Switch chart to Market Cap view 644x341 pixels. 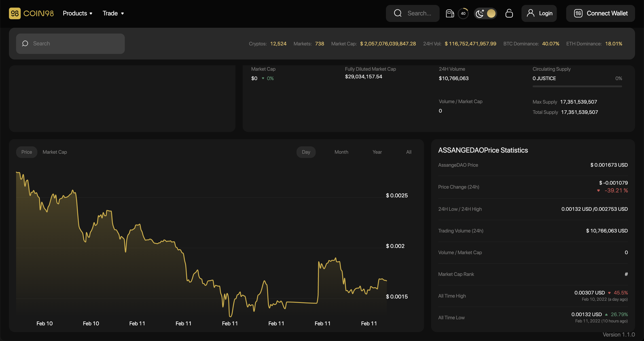click(55, 152)
